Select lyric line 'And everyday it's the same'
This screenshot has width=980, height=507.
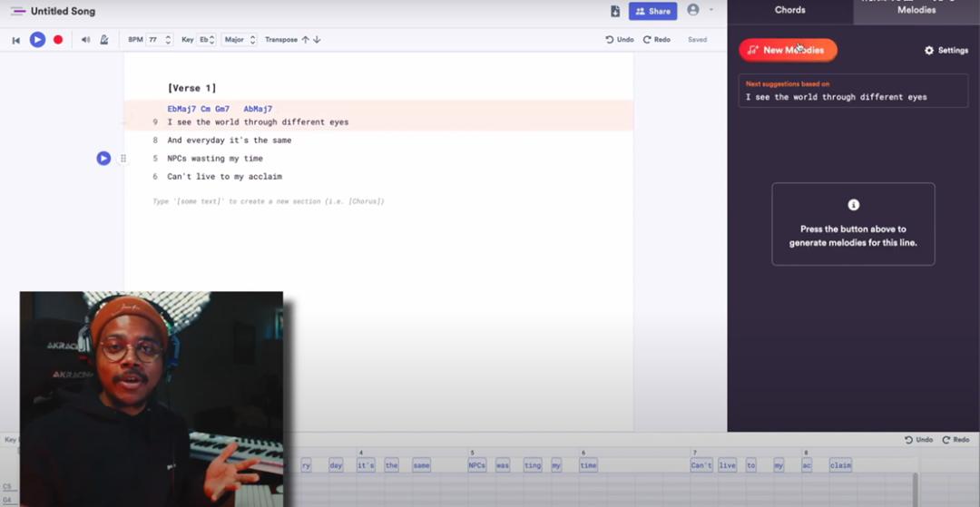(x=229, y=141)
